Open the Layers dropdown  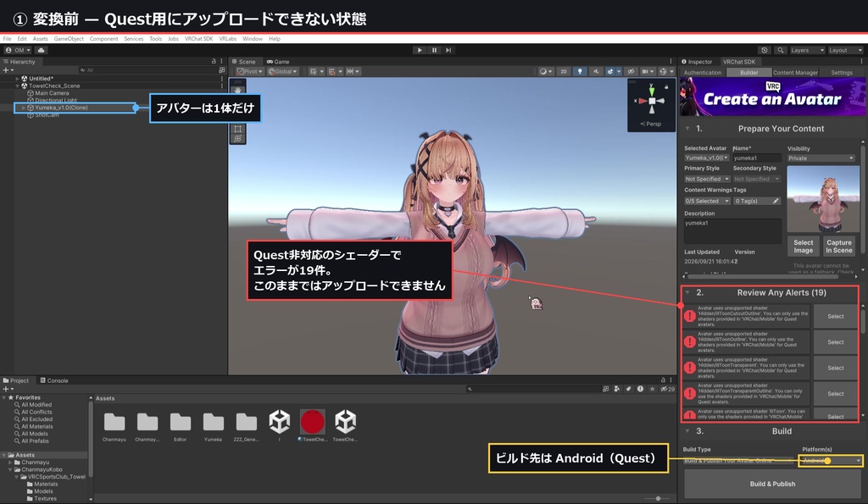807,50
